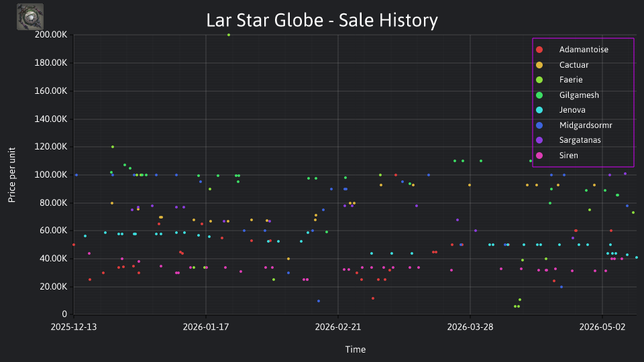Screen dimensions: 644x362
Task: Click the chart title Lar Star Globe - Sale History
Action: click(322, 20)
